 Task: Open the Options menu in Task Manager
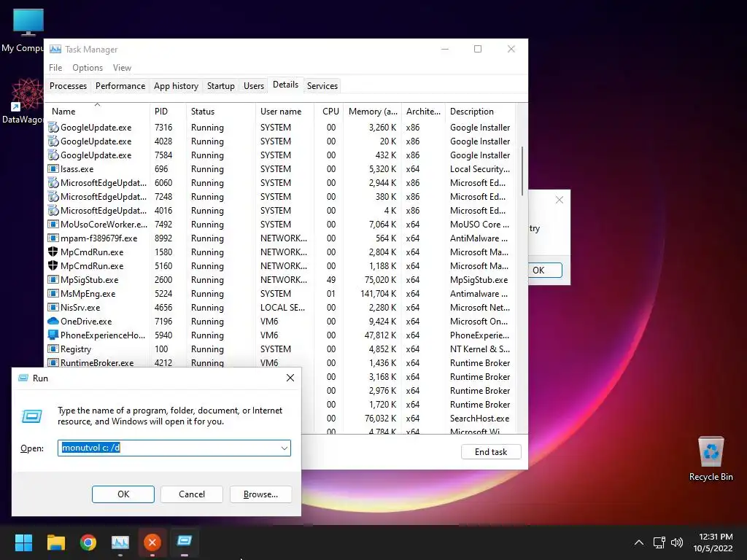coord(88,68)
